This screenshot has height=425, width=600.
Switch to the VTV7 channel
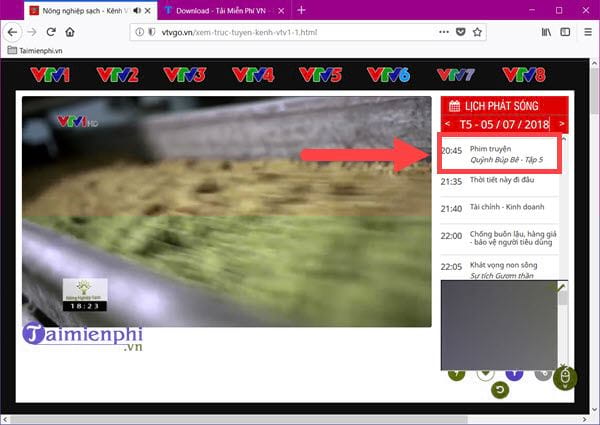[456, 75]
